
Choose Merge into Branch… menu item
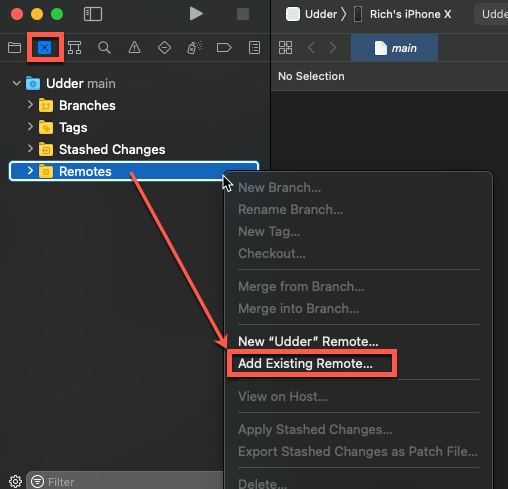[299, 309]
